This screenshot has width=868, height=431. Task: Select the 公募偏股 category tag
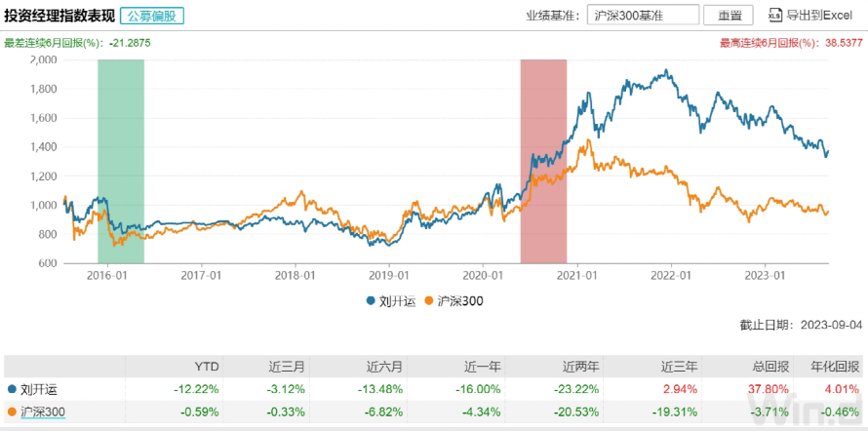tap(152, 16)
